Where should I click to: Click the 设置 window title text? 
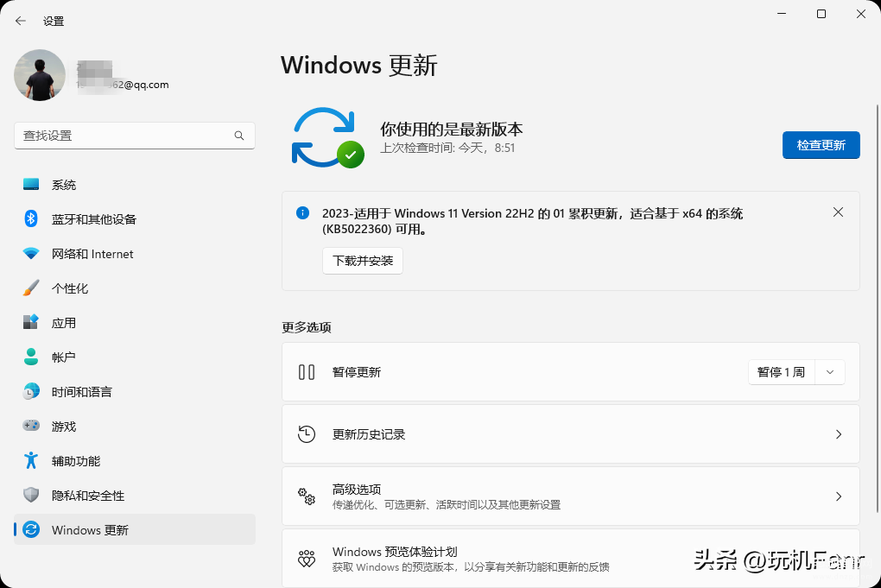coord(54,22)
